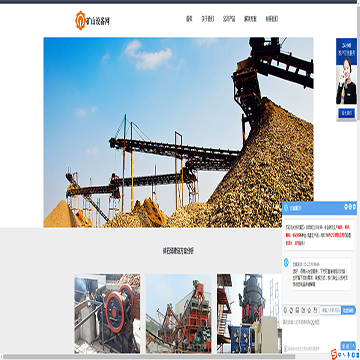This screenshot has height=360, width=360.
Task: Click the blue button under the customer service photo
Action: [x=347, y=113]
